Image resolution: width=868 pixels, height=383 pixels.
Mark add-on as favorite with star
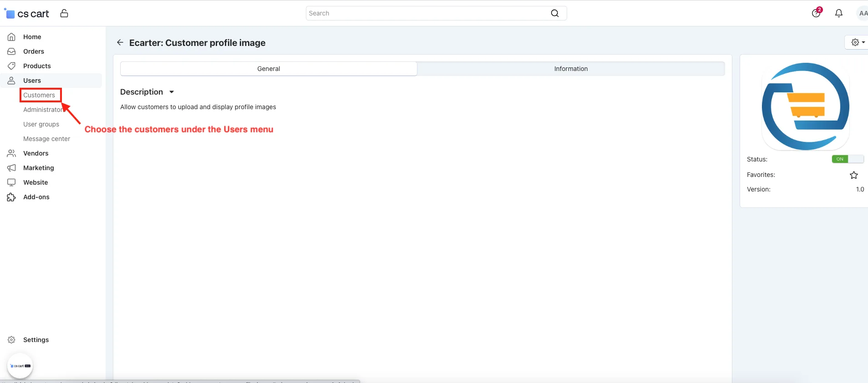(x=854, y=175)
